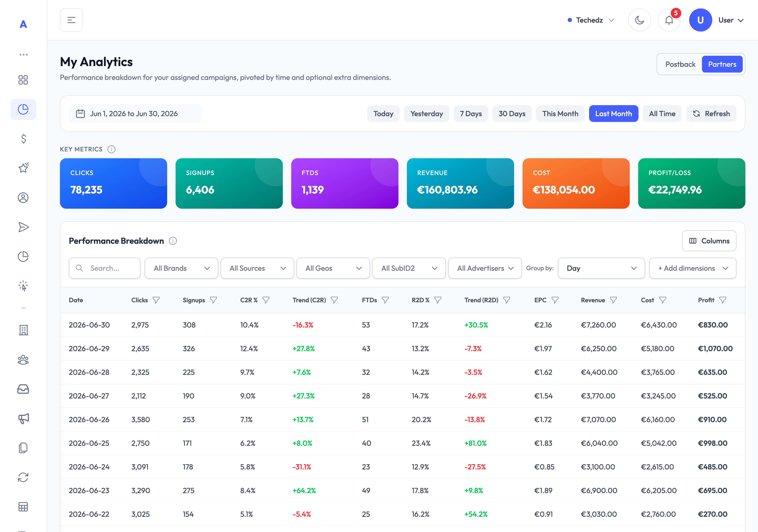Filter the Trend (R2D) column funnel icon
758x532 pixels.
coord(507,300)
